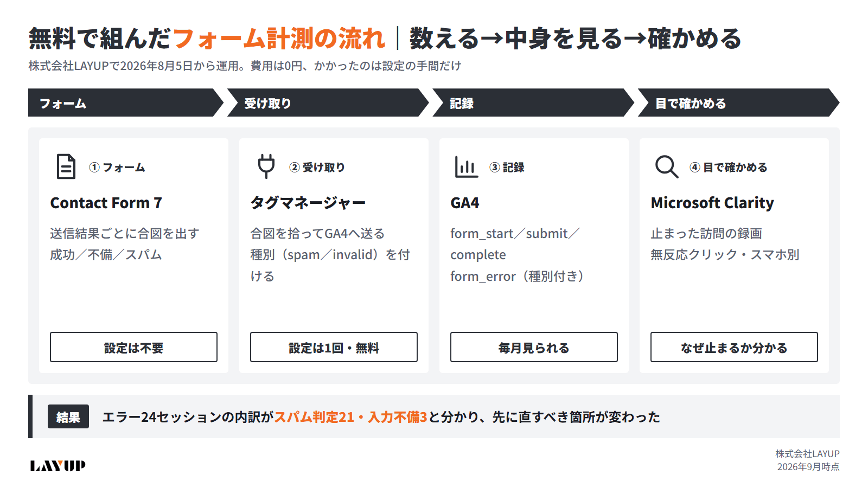Click the text 合図を拾ってGA4へ送る
Screen dimensions: 868x488
(x=317, y=233)
